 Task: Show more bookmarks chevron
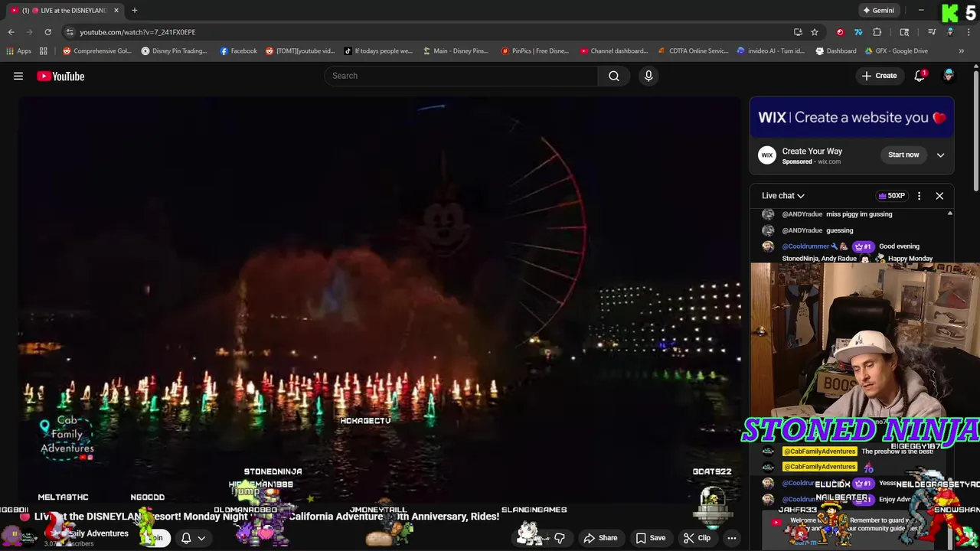tap(961, 51)
